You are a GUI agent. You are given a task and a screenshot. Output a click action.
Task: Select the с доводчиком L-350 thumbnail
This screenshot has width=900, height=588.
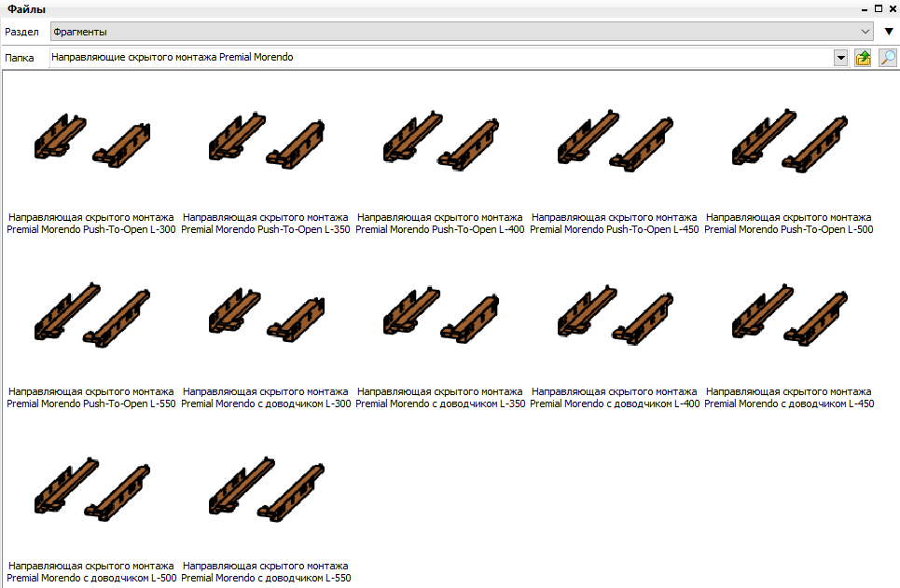click(x=441, y=315)
